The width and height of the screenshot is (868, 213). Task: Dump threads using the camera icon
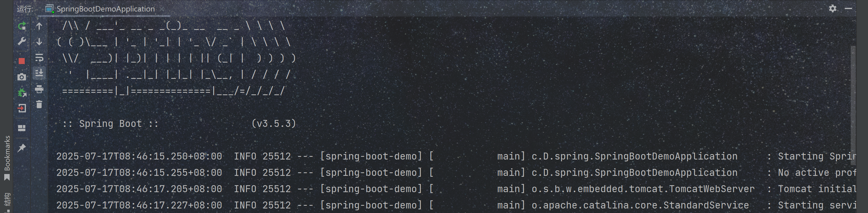pos(22,77)
